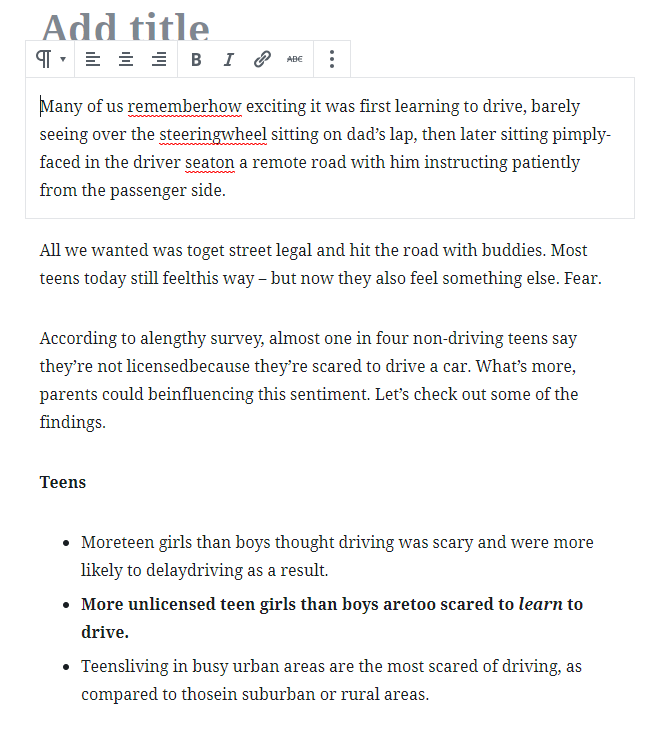Image resolution: width=662 pixels, height=731 pixels.
Task: Click the word 'findings.'
Action: tap(73, 422)
